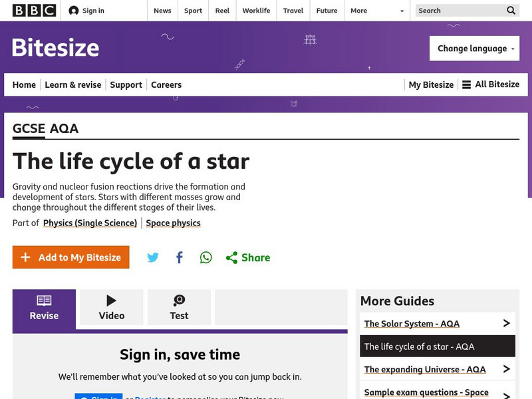532x399 pixels.
Task: Open the Careers menu item
Action: (x=166, y=84)
